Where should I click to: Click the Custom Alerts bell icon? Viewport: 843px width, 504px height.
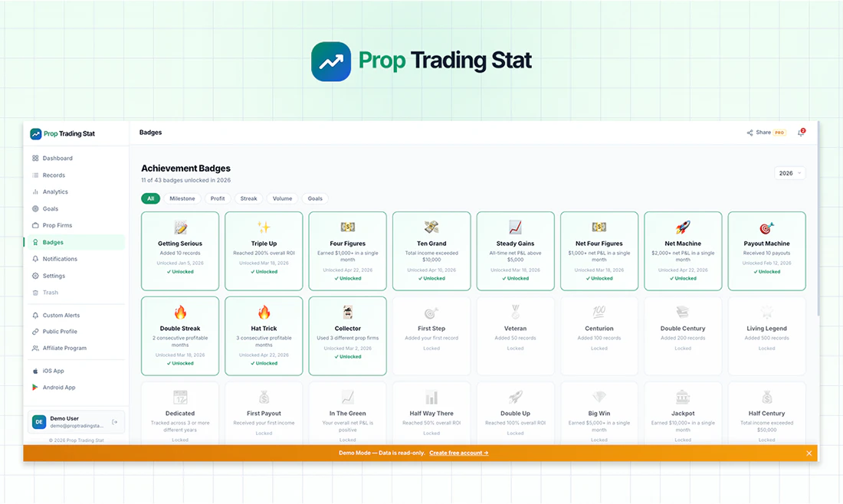[x=35, y=316]
